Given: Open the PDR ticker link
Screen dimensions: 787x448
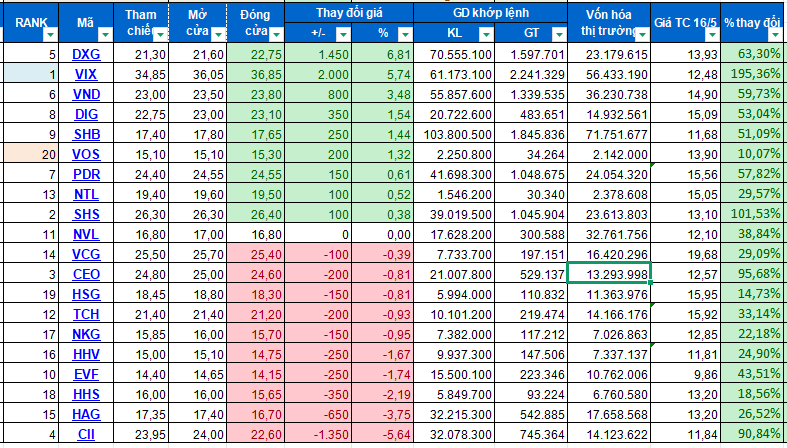Looking at the screenshot, I should [x=86, y=174].
